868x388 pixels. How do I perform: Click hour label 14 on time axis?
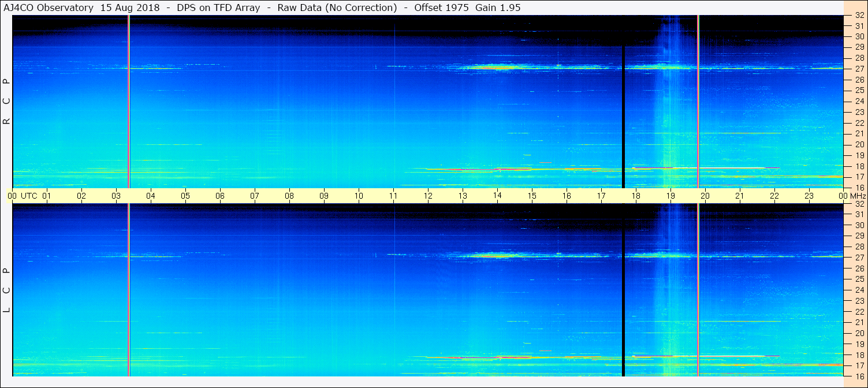point(497,196)
